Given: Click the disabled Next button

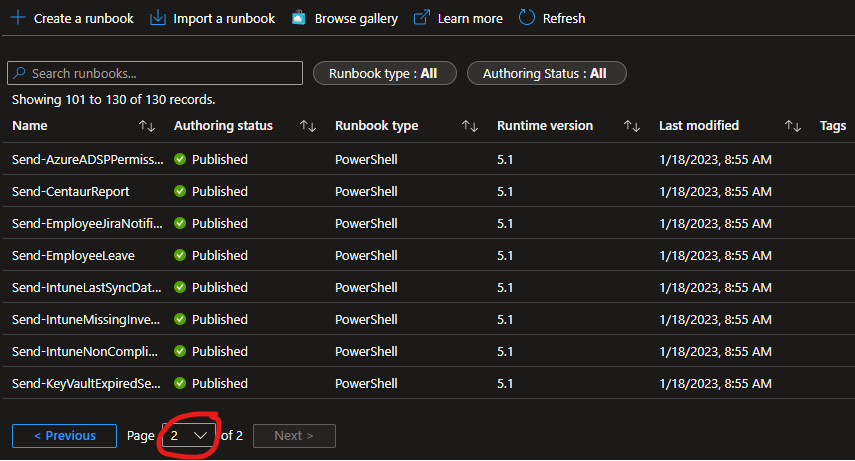Looking at the screenshot, I should coord(294,436).
